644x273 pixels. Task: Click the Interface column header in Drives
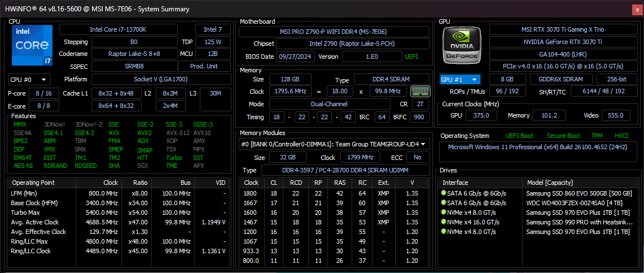pos(455,183)
